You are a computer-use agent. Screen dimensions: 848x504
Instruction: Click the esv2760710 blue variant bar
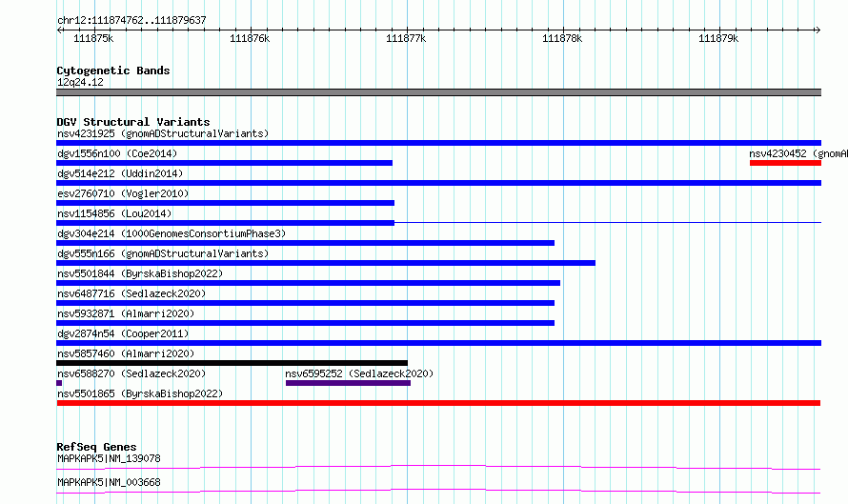pyautogui.click(x=226, y=203)
